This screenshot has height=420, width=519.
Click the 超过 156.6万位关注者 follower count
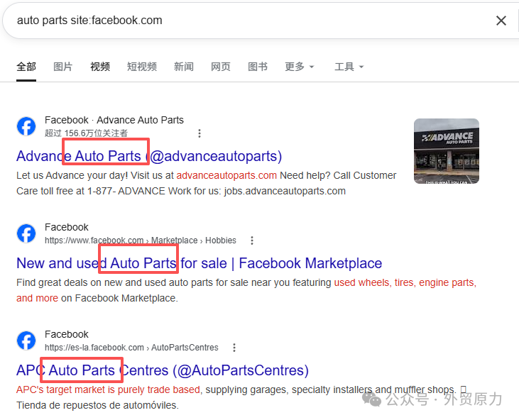pyautogui.click(x=86, y=133)
